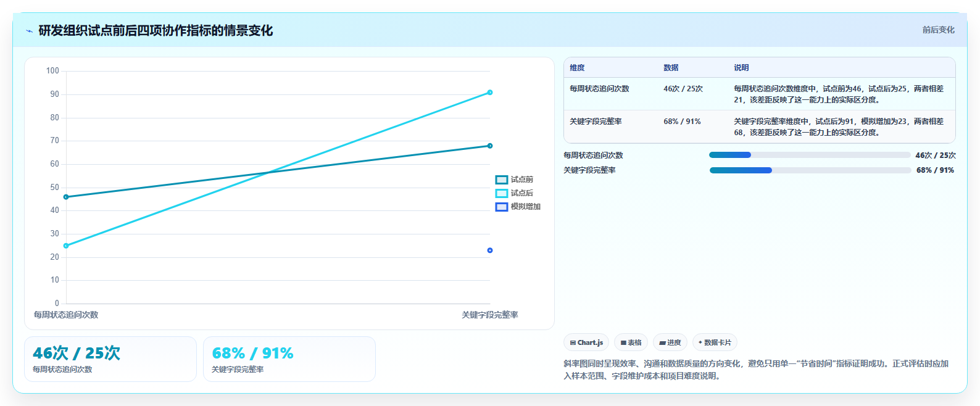Click the 模拟增加 data point at 23
Screen dimensions: 980x406
tap(490, 251)
